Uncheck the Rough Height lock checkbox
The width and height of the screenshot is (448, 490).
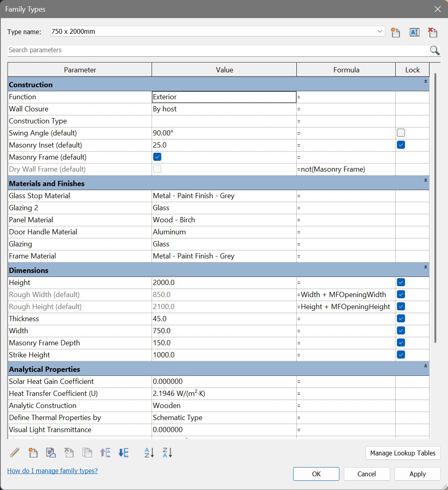pyautogui.click(x=401, y=306)
